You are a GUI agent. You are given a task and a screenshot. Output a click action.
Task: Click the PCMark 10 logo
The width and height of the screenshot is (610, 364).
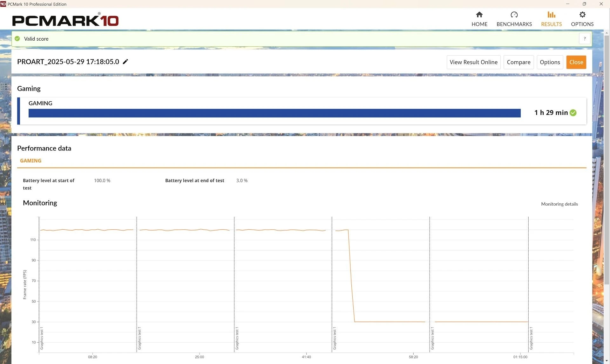[x=65, y=21]
